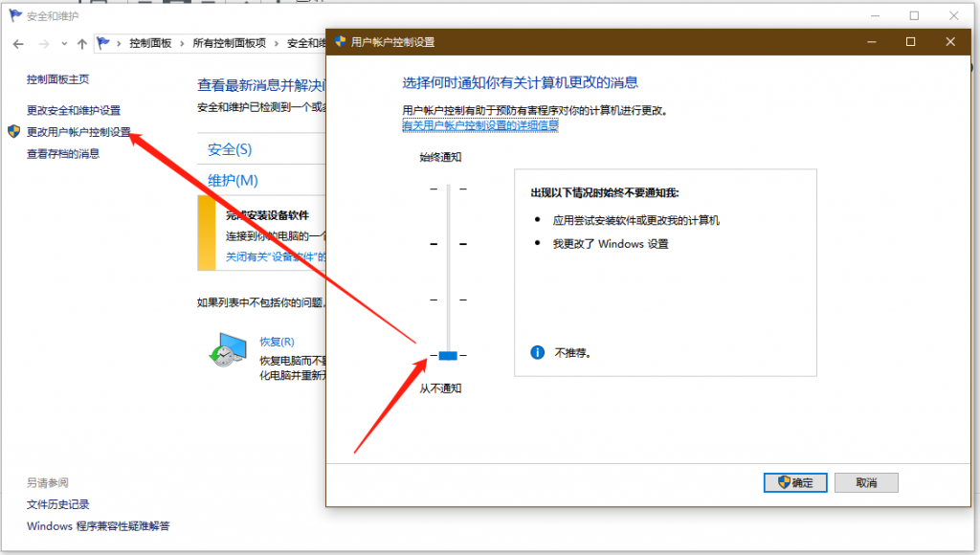
Task: Click the up-one-level arrow
Action: (x=82, y=44)
